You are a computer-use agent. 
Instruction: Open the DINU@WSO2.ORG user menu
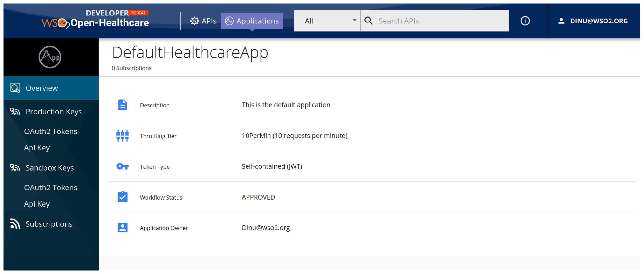coord(593,21)
